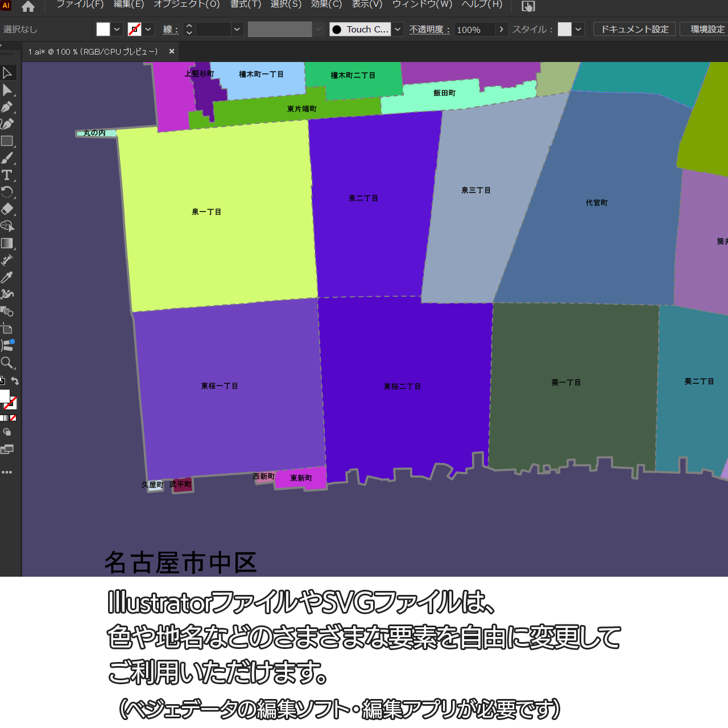
Task: Set the color mode to None
Action: point(13,418)
